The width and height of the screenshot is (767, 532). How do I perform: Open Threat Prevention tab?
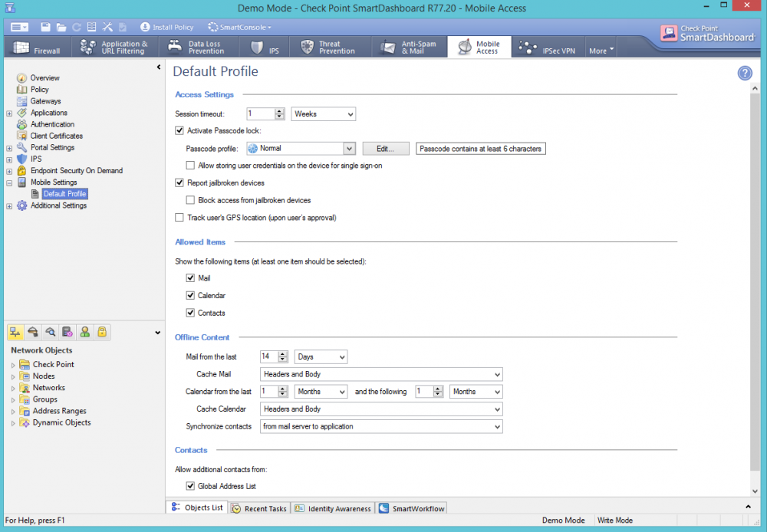[329, 47]
